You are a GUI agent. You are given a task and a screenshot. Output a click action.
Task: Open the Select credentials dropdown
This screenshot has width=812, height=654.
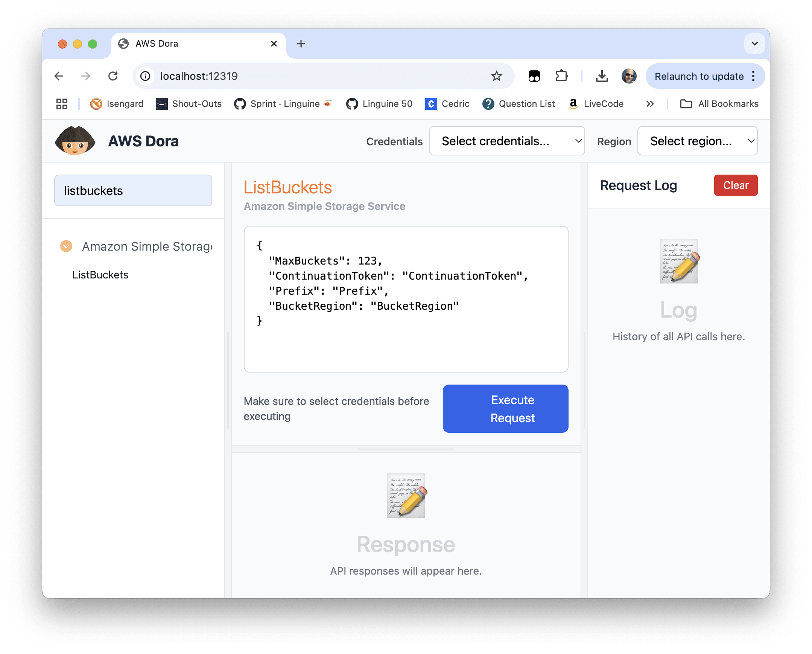tap(506, 141)
